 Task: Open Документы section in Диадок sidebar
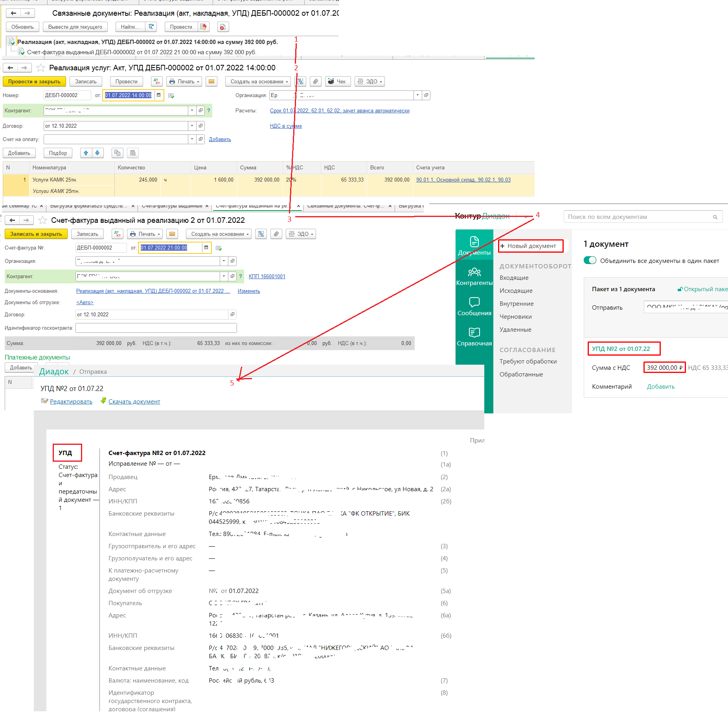474,245
